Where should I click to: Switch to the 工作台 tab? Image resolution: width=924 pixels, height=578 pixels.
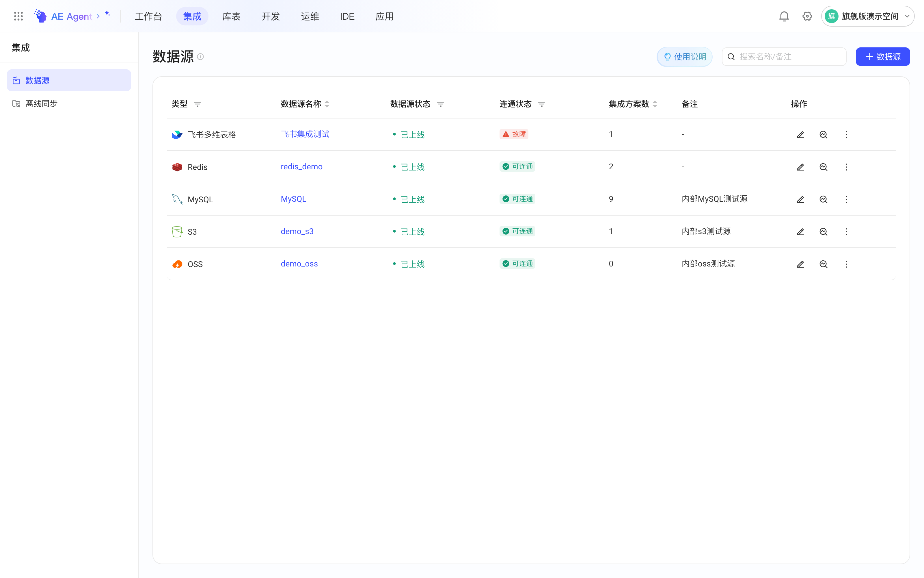(148, 16)
